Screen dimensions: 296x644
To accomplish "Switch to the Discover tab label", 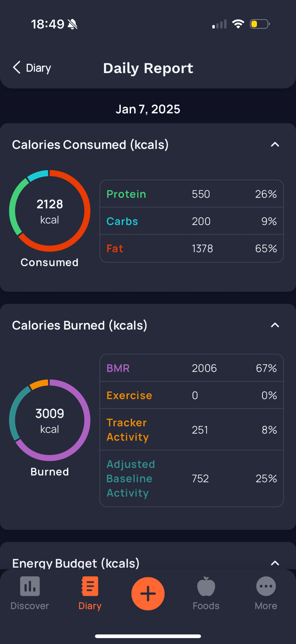I will pos(30,606).
